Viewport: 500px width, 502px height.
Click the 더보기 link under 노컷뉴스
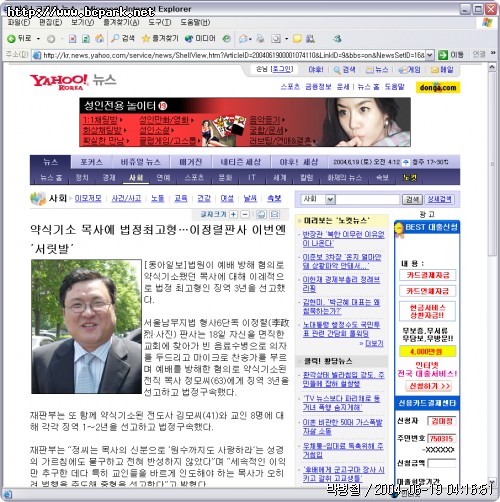tap(374, 343)
